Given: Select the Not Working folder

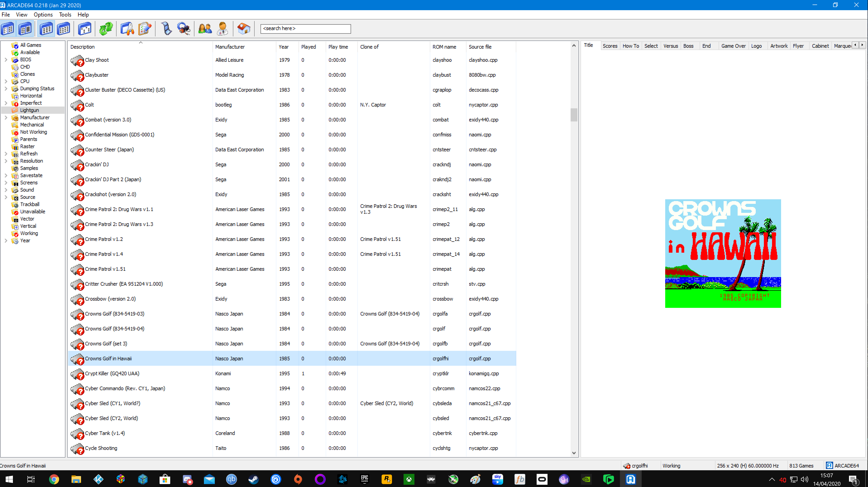Looking at the screenshot, I should [33, 132].
